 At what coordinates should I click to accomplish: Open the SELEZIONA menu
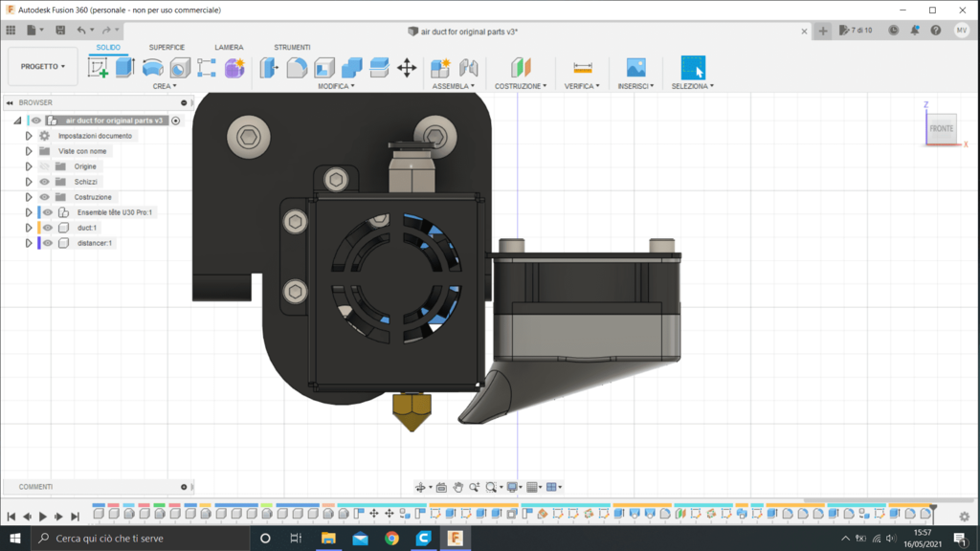point(693,86)
